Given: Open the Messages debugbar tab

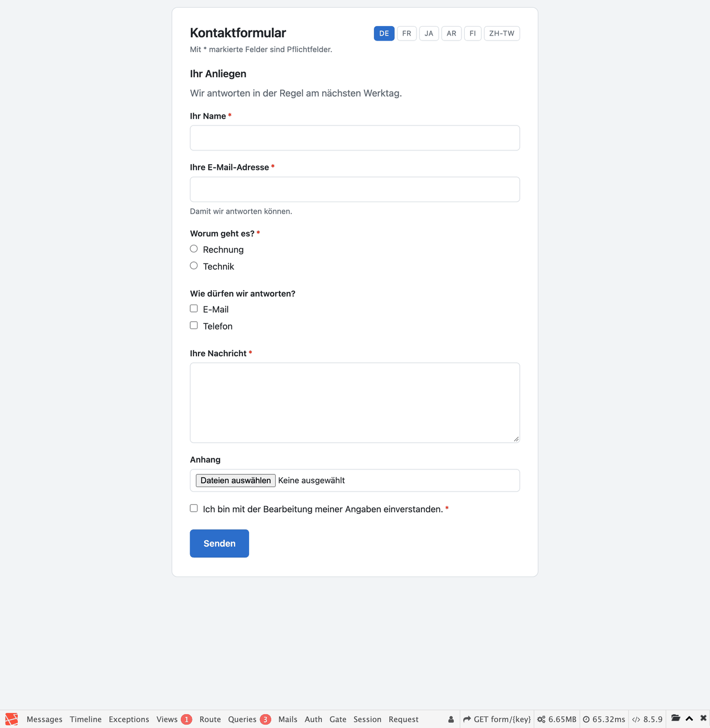Looking at the screenshot, I should point(44,719).
